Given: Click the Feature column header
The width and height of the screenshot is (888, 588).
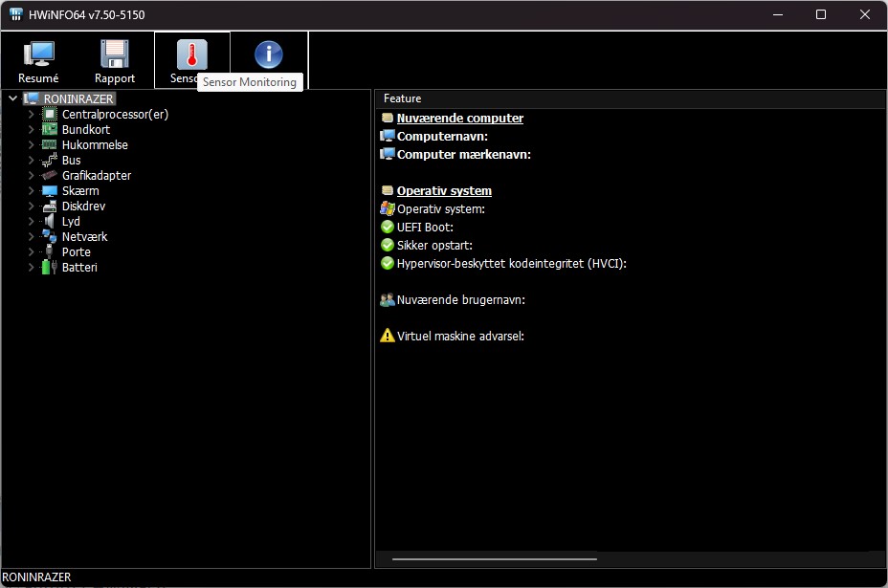Looking at the screenshot, I should [x=403, y=98].
